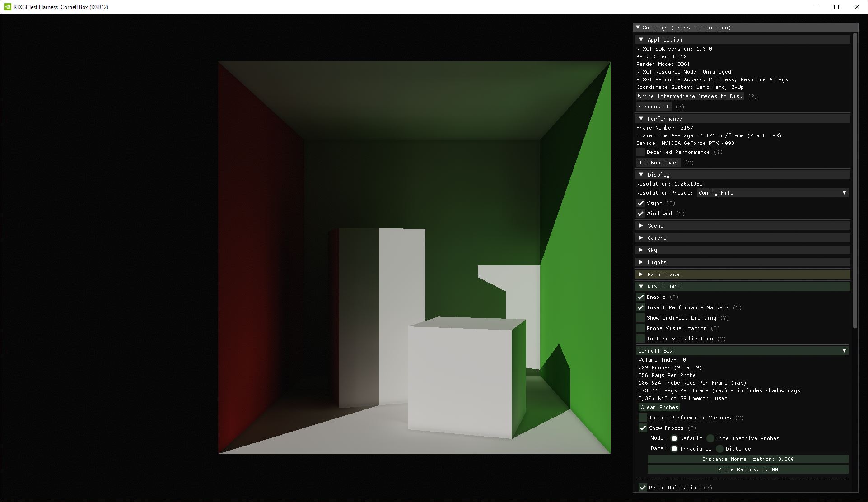
Task: Toggle Show Indirect Lighting checkbox
Action: pos(641,317)
